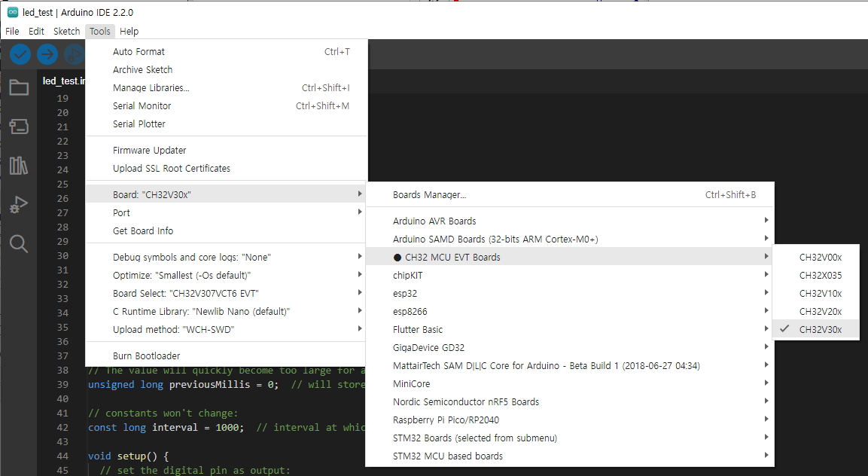Open Manage Libraries from the menu
This screenshot has width=868, height=476.
(227, 87)
